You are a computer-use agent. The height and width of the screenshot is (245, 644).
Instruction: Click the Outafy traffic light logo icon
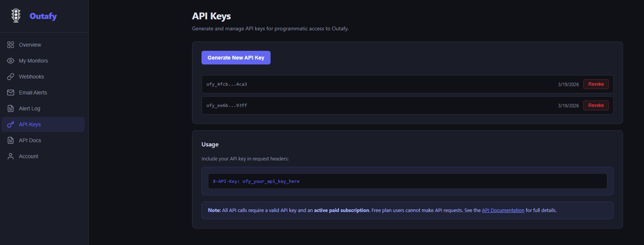[x=16, y=16]
